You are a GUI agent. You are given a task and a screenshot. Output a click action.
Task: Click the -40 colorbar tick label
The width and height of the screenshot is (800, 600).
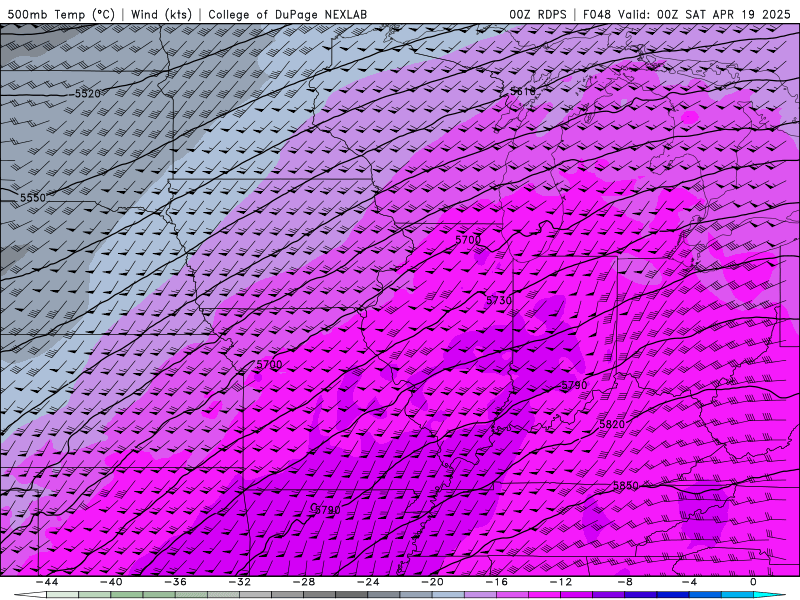[x=111, y=582]
